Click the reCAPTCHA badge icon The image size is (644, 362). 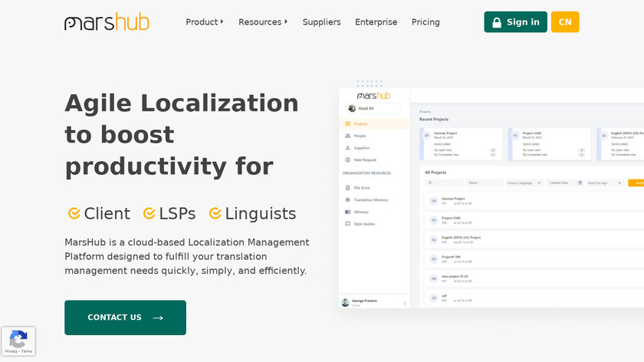(18, 337)
